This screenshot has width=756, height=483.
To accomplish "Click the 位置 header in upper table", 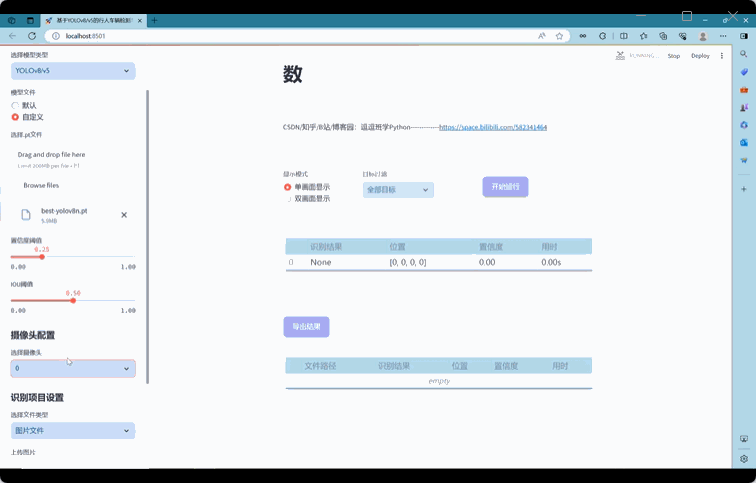I will coord(397,247).
